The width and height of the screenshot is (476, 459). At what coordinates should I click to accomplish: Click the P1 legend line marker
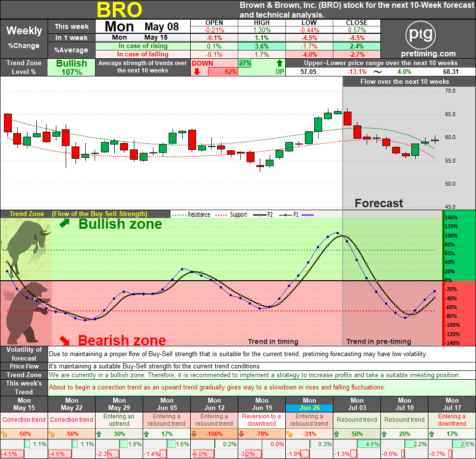286,215
